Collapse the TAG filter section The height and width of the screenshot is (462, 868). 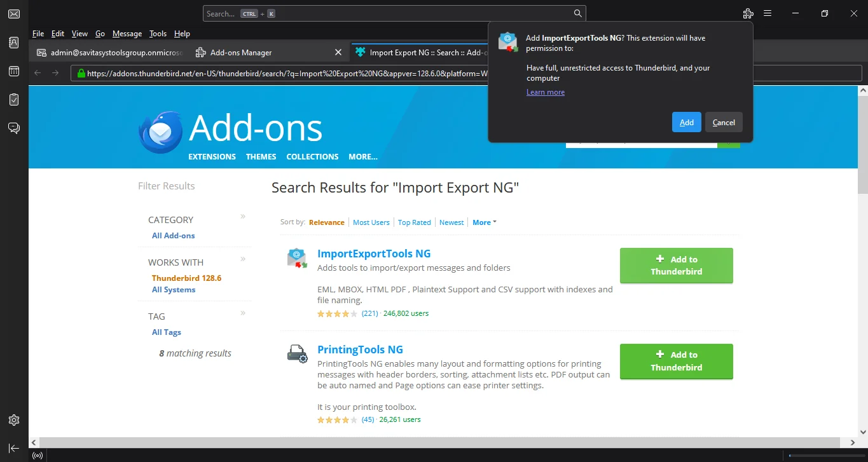click(x=243, y=313)
